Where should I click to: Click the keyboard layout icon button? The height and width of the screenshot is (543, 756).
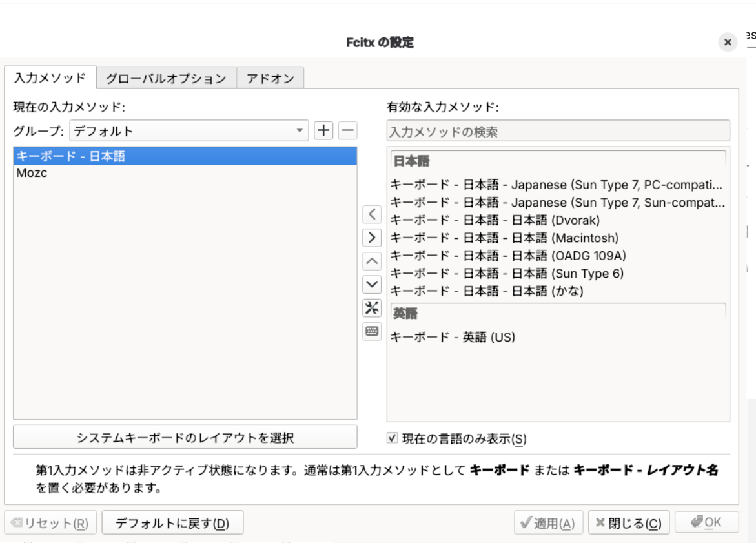(372, 331)
